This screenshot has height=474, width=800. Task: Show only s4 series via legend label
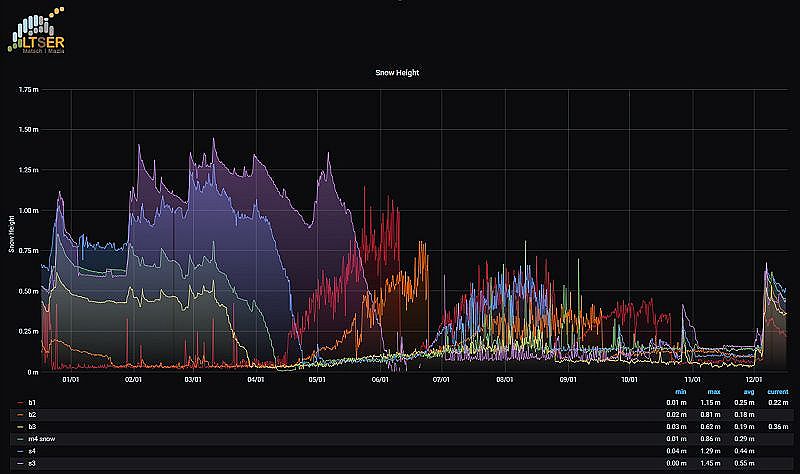(32, 451)
